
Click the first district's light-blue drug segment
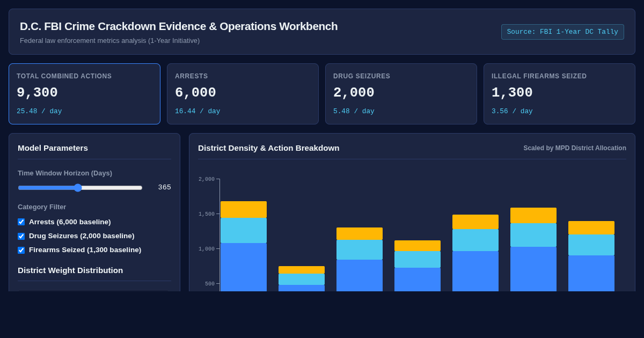244,230
